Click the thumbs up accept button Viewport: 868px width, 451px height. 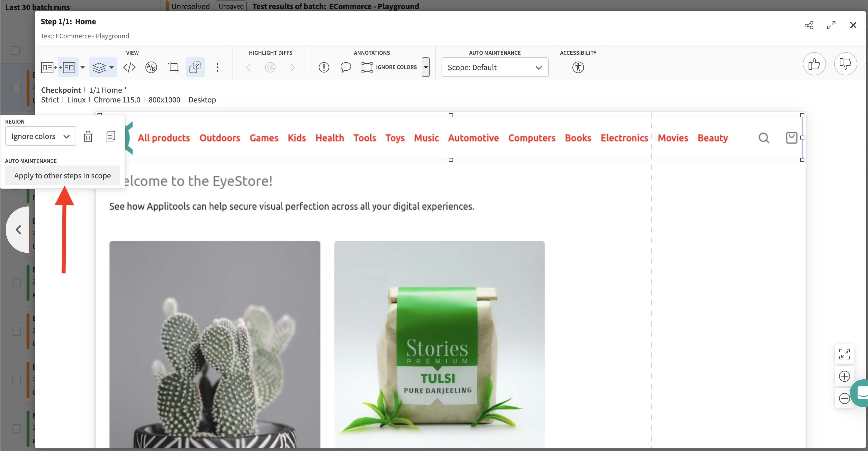click(814, 64)
